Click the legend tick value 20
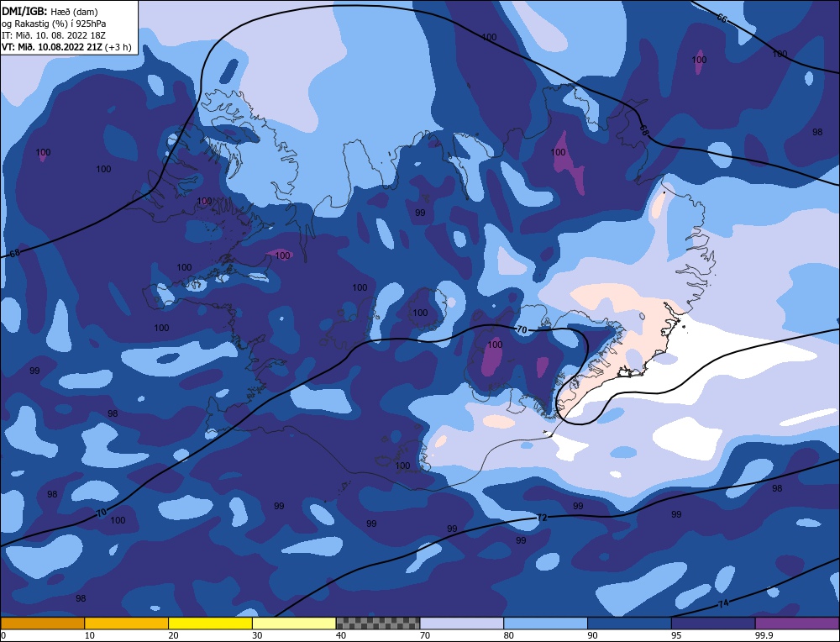 [173, 635]
